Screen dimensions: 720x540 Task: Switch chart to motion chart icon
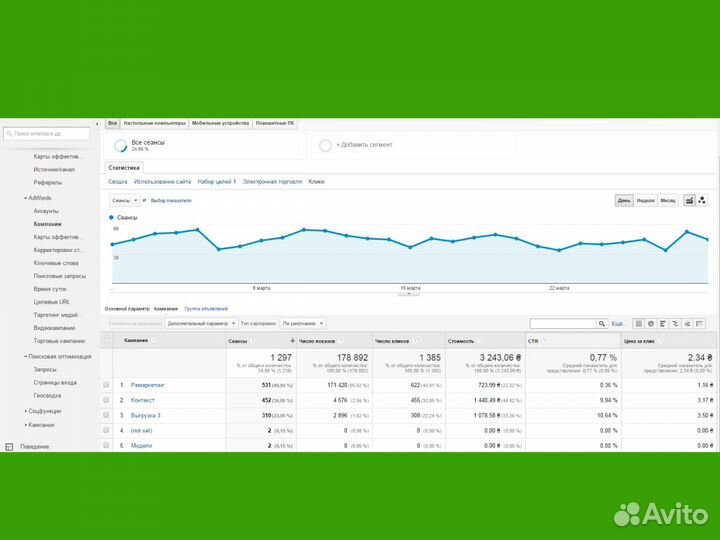702,200
